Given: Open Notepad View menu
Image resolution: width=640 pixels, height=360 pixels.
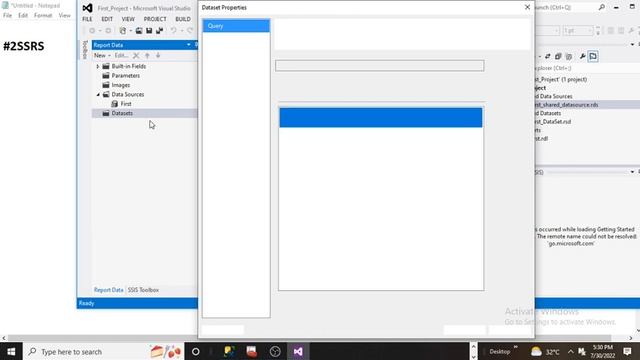Looking at the screenshot, I should tap(64, 16).
